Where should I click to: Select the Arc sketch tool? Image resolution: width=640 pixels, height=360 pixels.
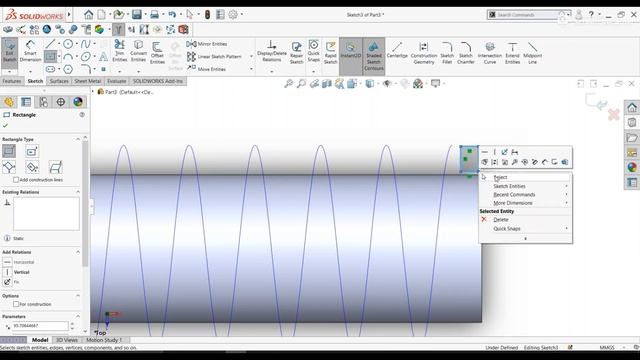tap(68, 56)
